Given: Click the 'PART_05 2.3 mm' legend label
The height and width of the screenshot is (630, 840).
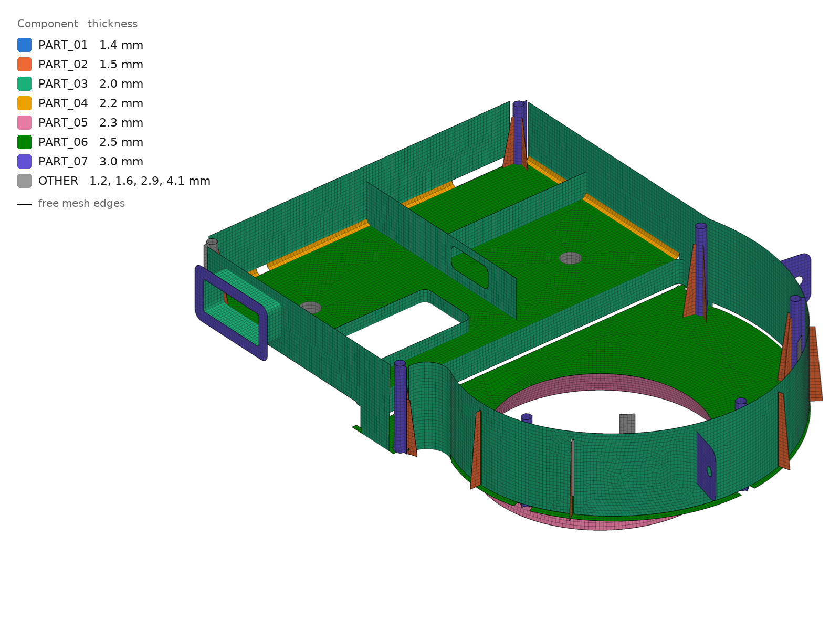Looking at the screenshot, I should pyautogui.click(x=91, y=123).
